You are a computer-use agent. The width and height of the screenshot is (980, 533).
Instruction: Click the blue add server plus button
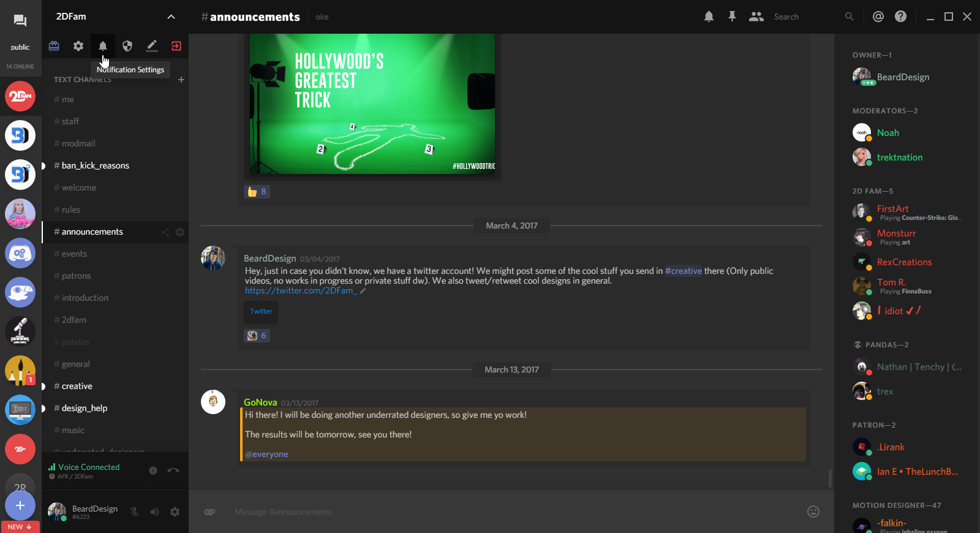[20, 505]
